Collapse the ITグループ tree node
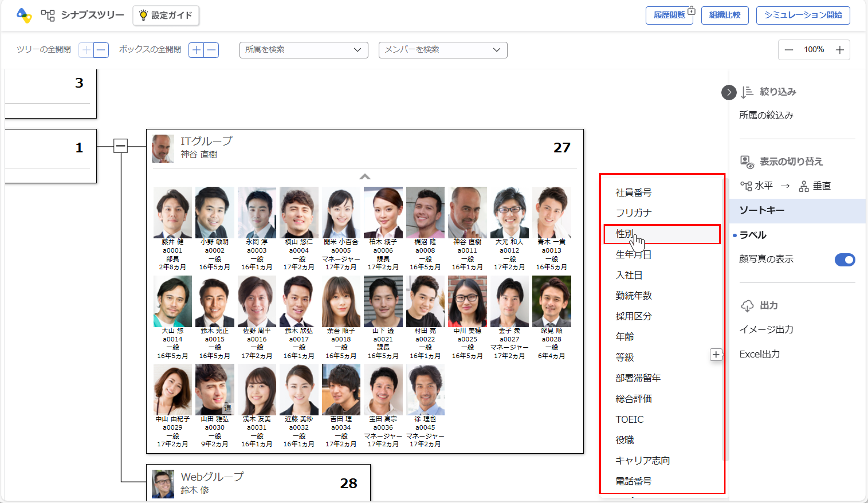 [121, 146]
